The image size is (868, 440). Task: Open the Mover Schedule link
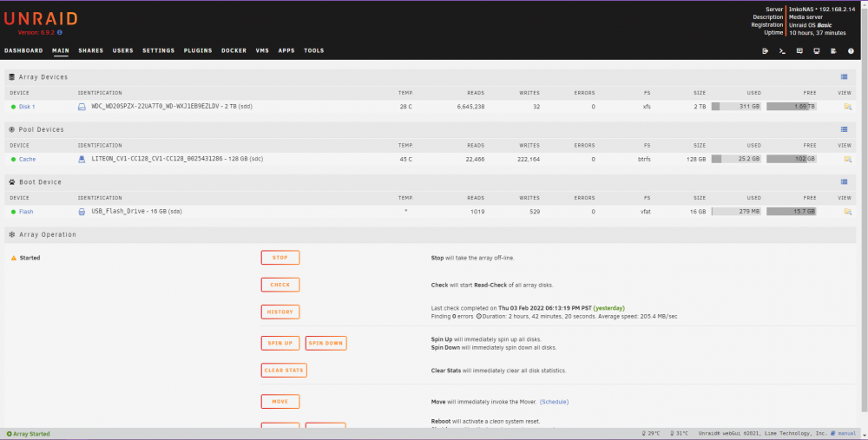[554, 402]
